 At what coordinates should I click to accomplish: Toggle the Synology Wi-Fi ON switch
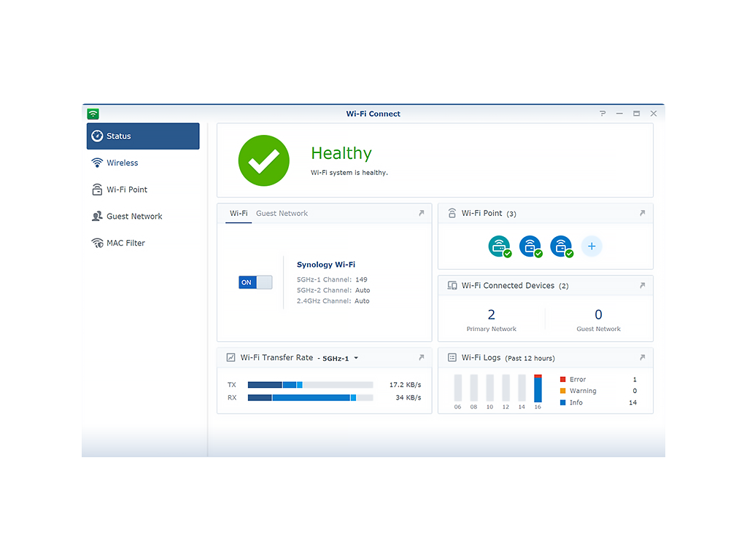(x=255, y=282)
